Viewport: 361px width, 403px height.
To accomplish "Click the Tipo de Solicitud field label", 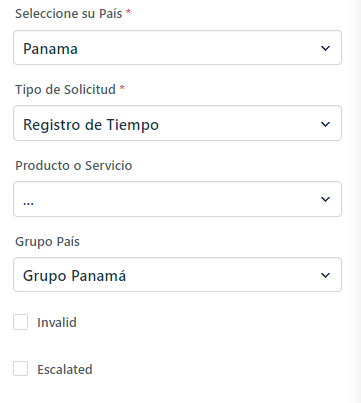I will [65, 90].
